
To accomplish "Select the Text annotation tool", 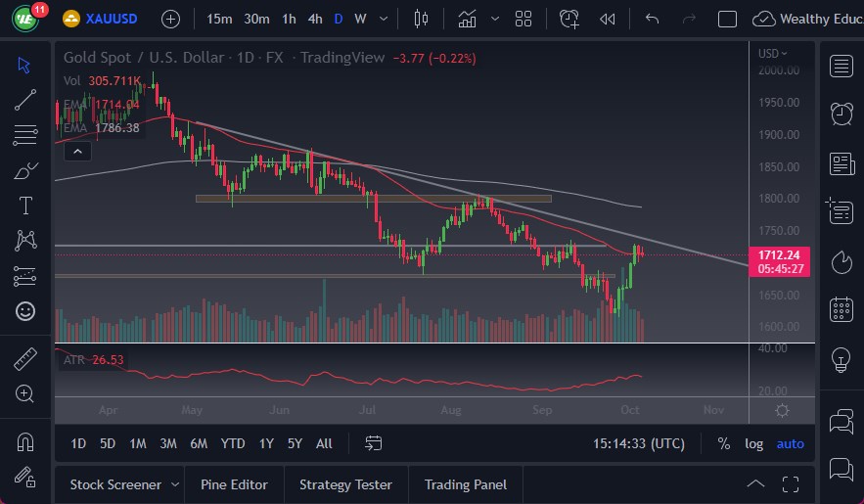I will point(25,206).
